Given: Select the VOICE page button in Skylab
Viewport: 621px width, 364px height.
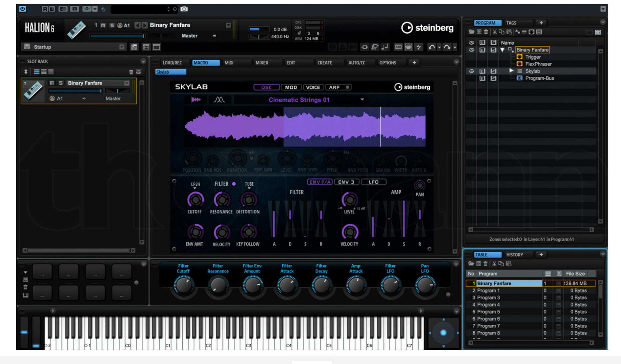Looking at the screenshot, I should pos(313,87).
